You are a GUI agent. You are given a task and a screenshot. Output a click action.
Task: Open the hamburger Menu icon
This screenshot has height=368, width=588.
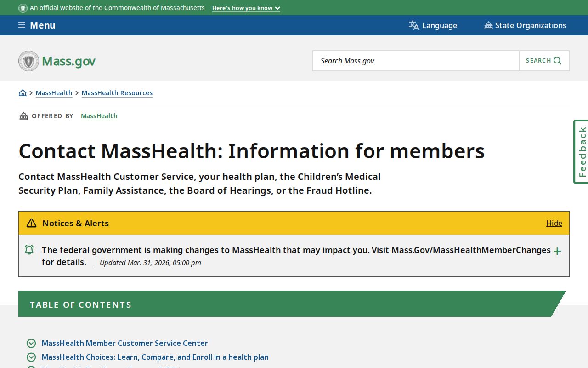pos(22,25)
